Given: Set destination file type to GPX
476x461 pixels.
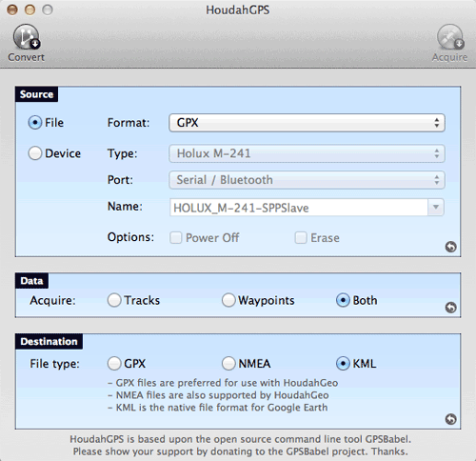Looking at the screenshot, I should click(x=114, y=363).
